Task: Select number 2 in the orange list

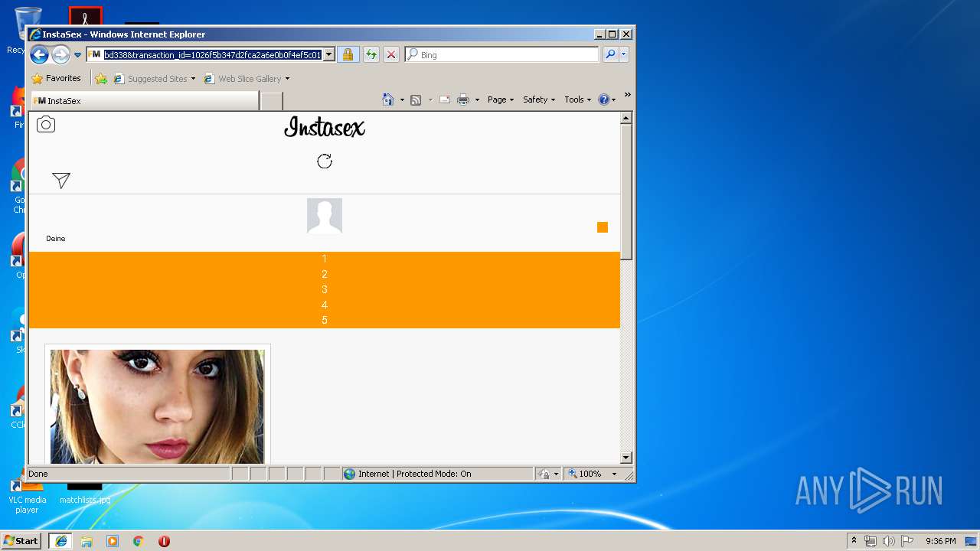Action: tap(325, 274)
